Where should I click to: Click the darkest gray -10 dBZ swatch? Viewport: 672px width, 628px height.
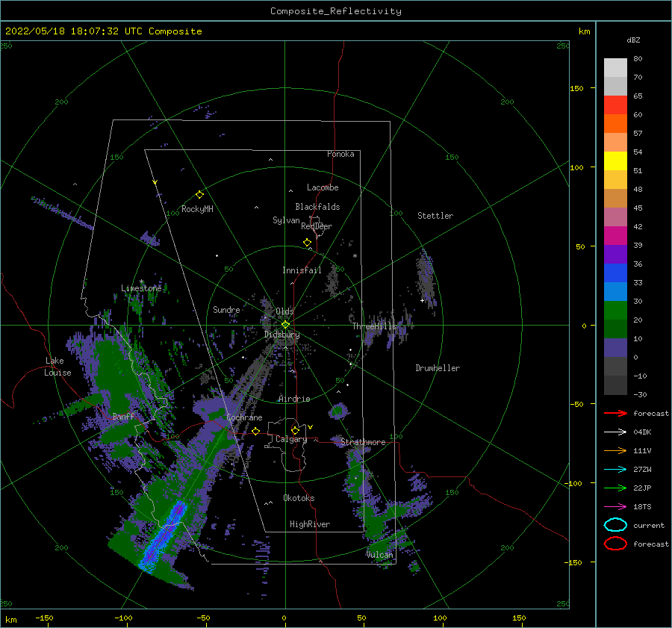coord(615,385)
